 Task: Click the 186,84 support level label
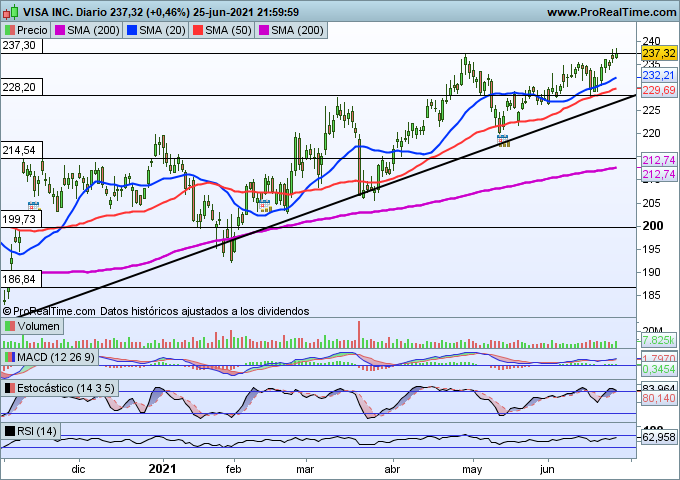click(21, 279)
